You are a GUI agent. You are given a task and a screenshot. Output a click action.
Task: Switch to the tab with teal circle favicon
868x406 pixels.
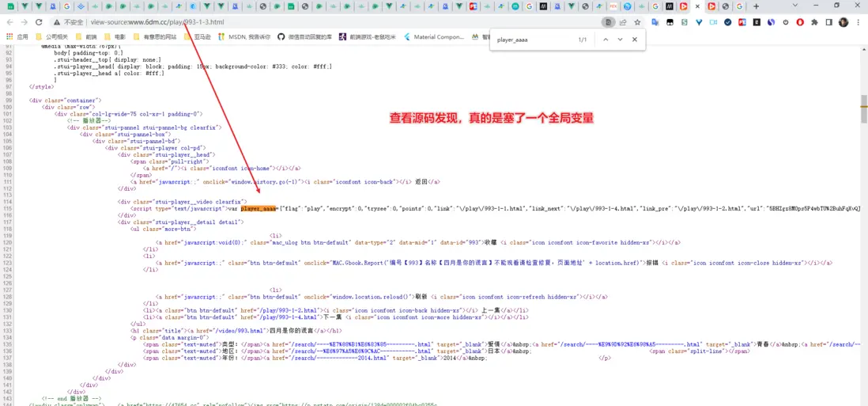(515, 6)
